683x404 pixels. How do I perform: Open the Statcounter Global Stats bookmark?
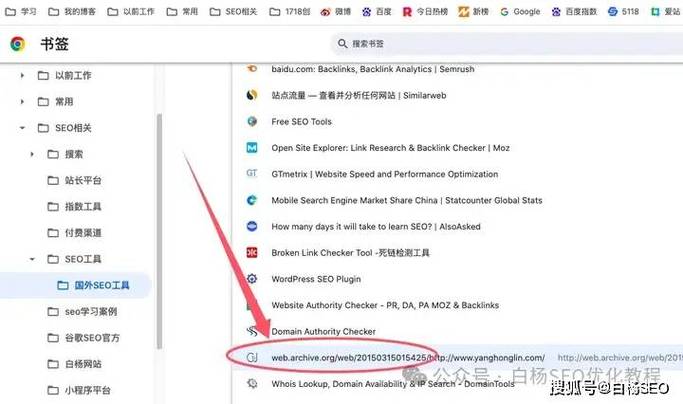pyautogui.click(x=407, y=200)
